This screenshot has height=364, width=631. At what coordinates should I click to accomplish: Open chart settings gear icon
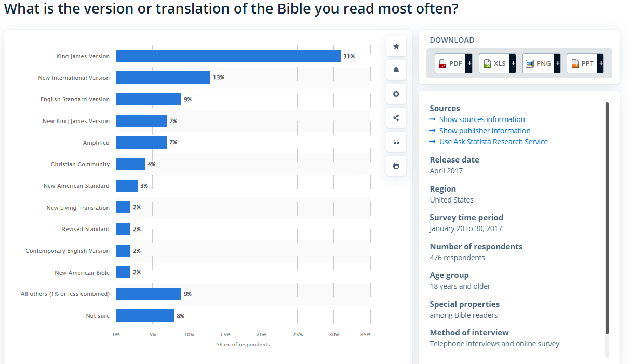pos(396,94)
